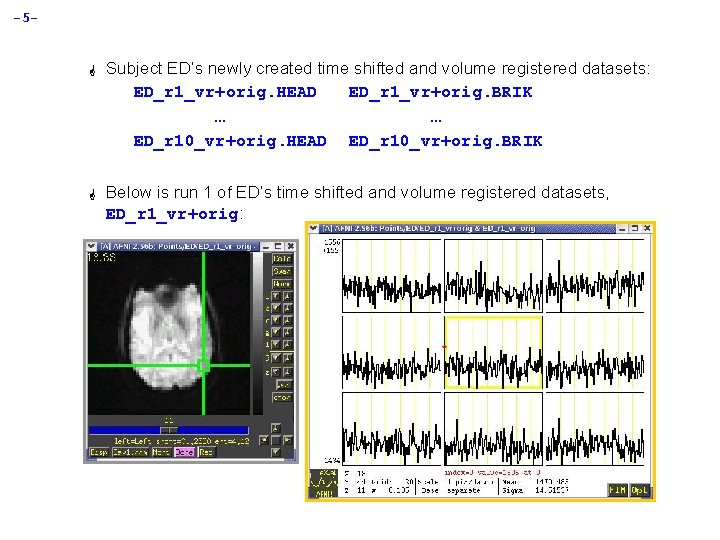Open the Disp options in image viewer

pos(99,452)
